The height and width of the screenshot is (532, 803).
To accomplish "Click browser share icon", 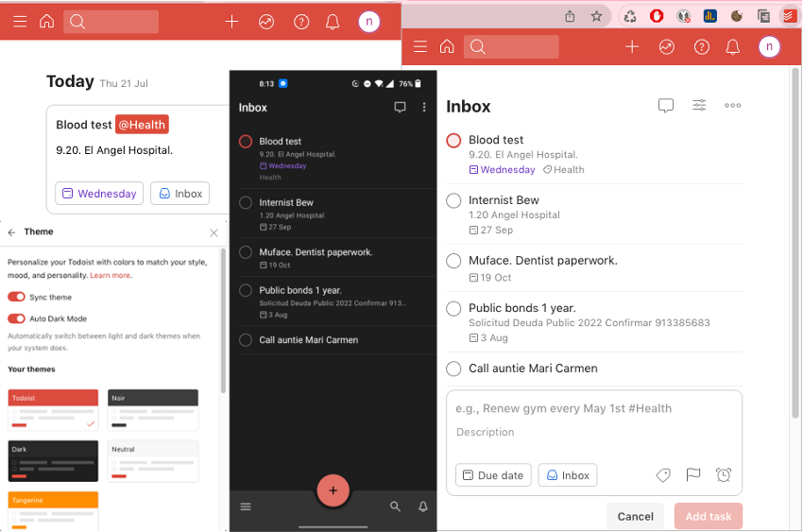I will click(x=570, y=16).
